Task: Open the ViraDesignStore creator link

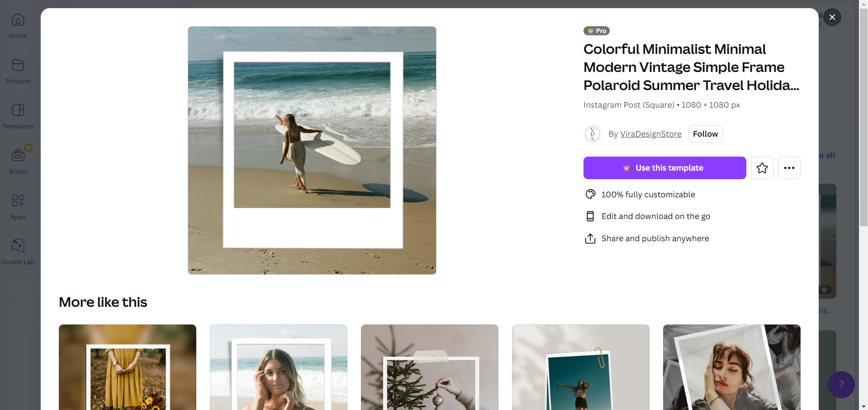Action: point(650,134)
